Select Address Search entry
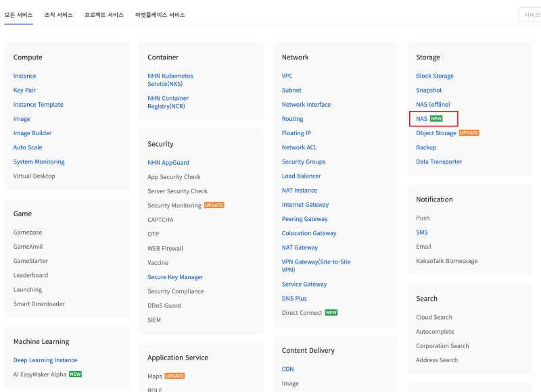This screenshot has height=392, width=541. (437, 360)
